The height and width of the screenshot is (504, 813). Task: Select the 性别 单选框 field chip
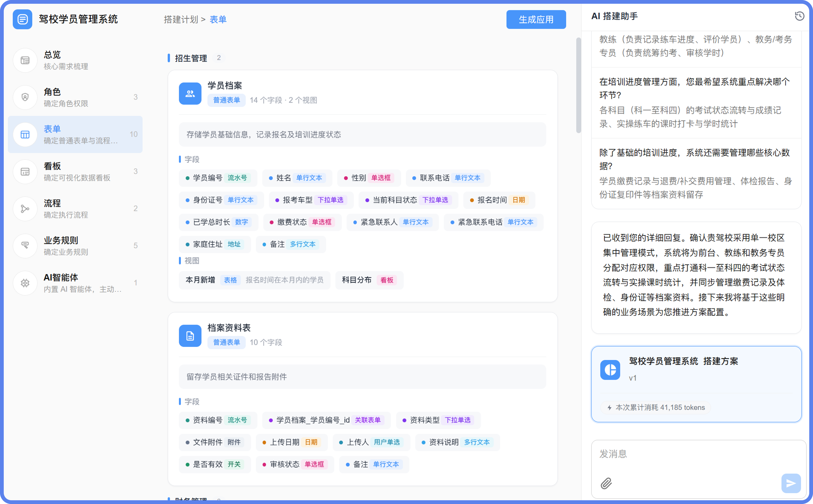[369, 178]
